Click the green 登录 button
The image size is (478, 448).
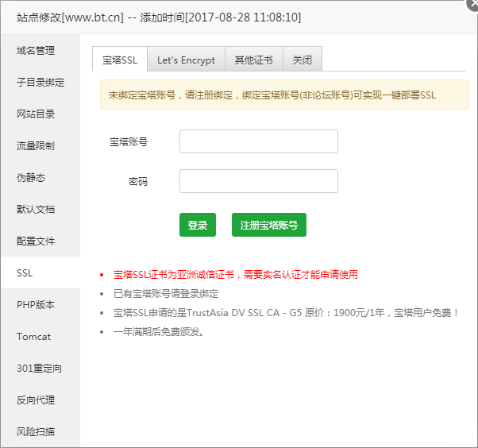(x=198, y=225)
